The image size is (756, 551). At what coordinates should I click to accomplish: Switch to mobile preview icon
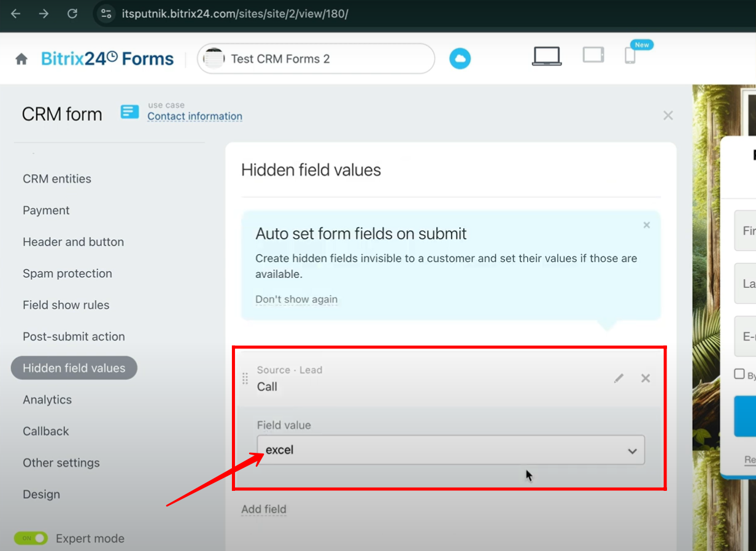point(630,55)
